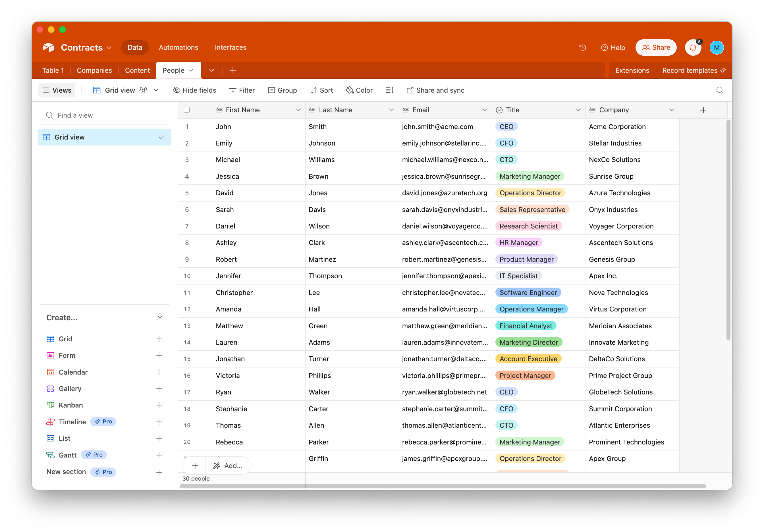Select all records with the header checkbox
Screen dimensions: 764x532
click(187, 110)
